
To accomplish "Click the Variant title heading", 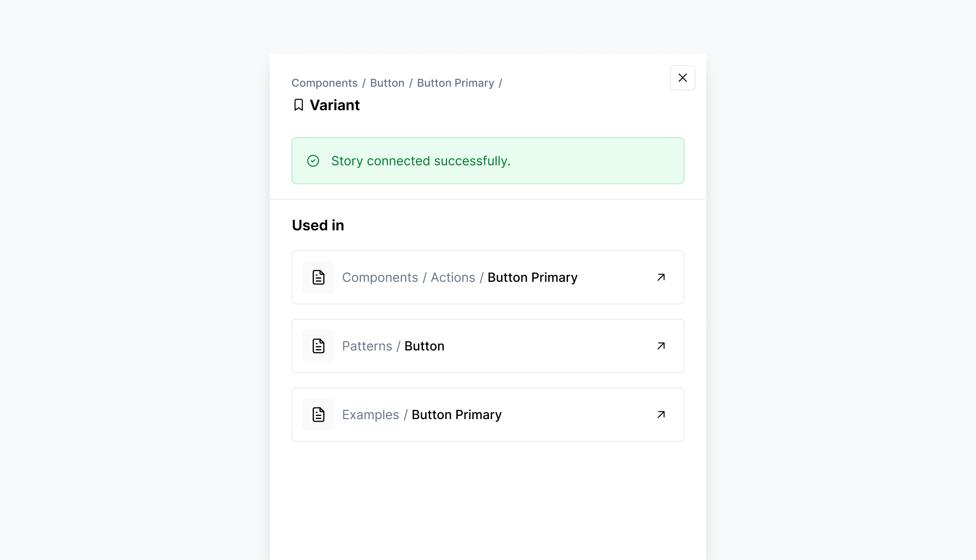I will pyautogui.click(x=335, y=105).
